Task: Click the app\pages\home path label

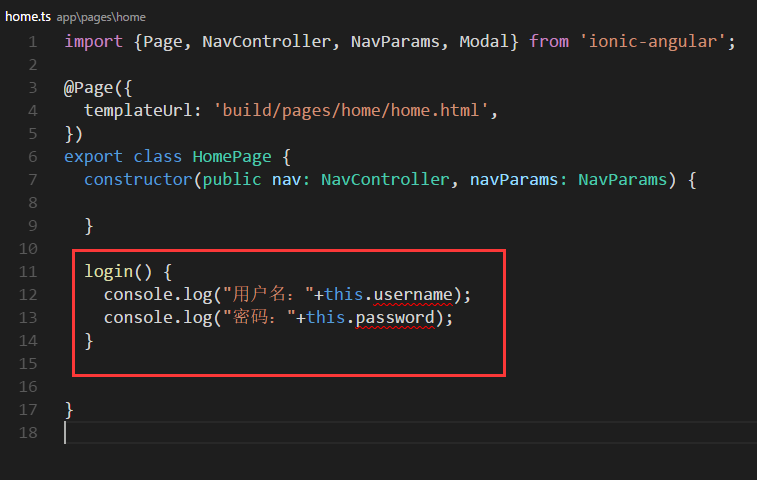Action: (101, 17)
